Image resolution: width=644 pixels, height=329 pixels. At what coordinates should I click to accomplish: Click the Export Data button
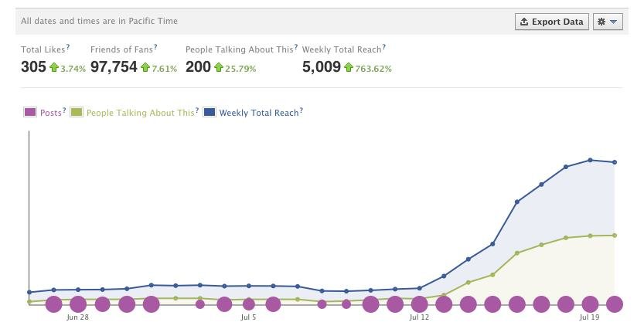click(x=551, y=22)
